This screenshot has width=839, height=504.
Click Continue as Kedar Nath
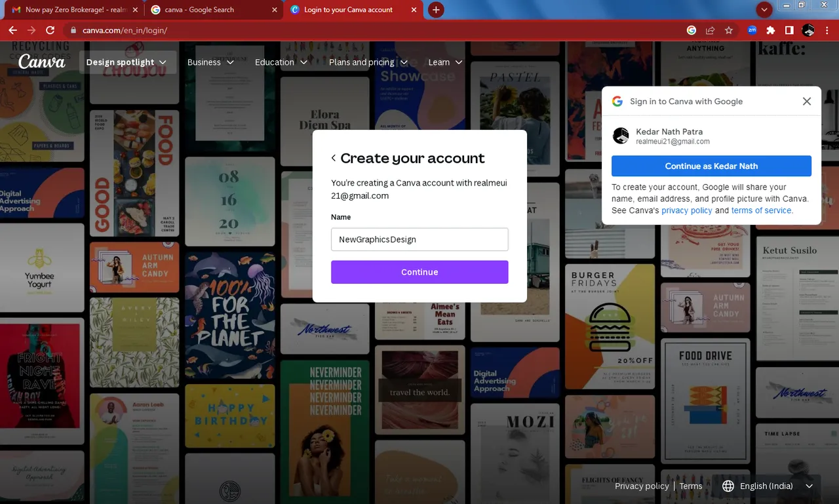(x=711, y=166)
